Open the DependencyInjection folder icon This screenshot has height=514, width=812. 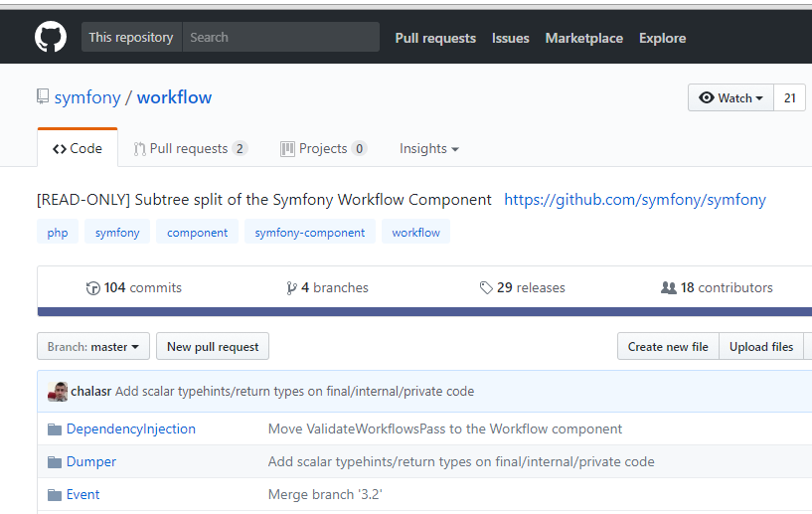[55, 429]
